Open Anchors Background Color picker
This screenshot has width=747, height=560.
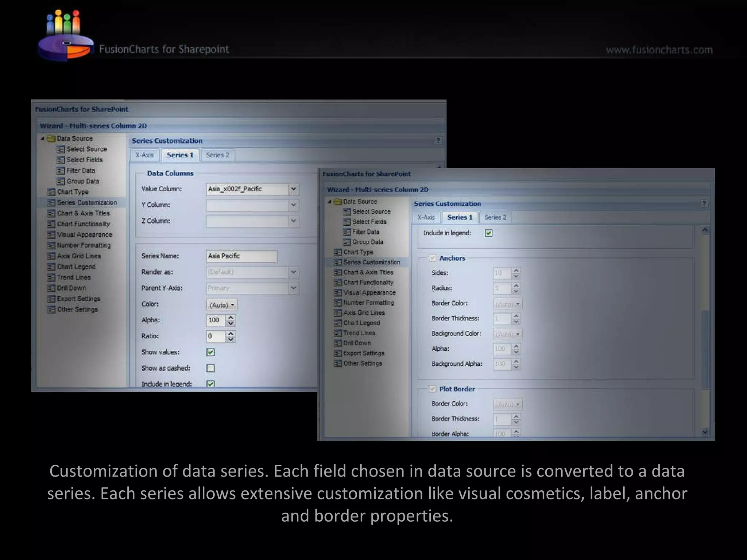point(507,334)
